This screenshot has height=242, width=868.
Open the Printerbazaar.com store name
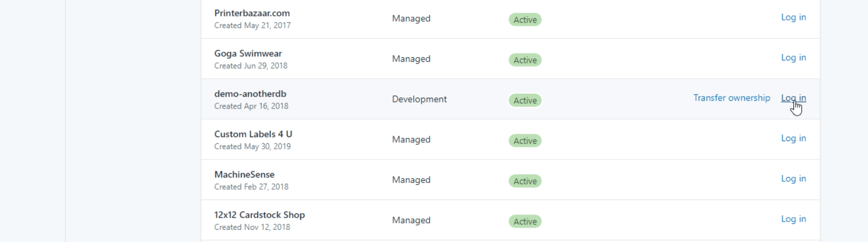252,13
